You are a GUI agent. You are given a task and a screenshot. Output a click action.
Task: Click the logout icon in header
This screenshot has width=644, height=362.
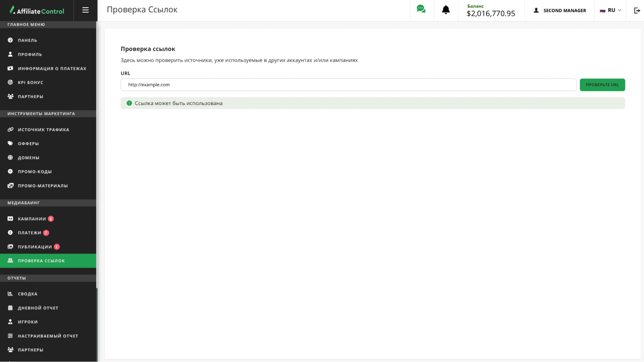pos(637,11)
